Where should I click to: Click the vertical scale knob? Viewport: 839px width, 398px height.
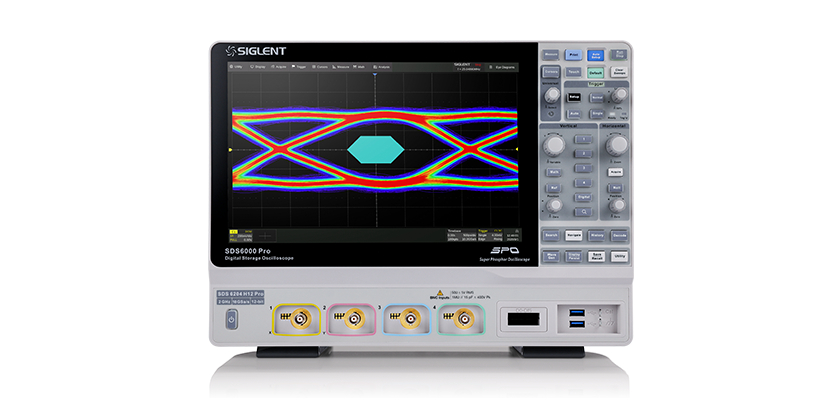554,145
